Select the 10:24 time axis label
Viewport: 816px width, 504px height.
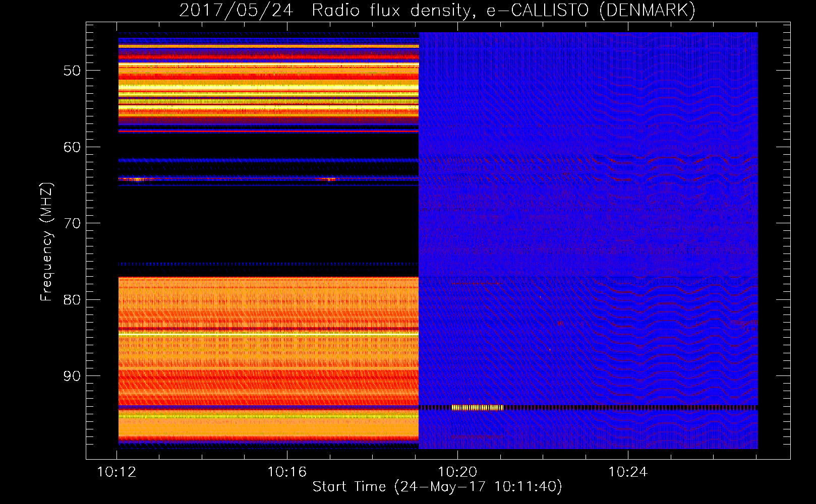click(x=627, y=472)
